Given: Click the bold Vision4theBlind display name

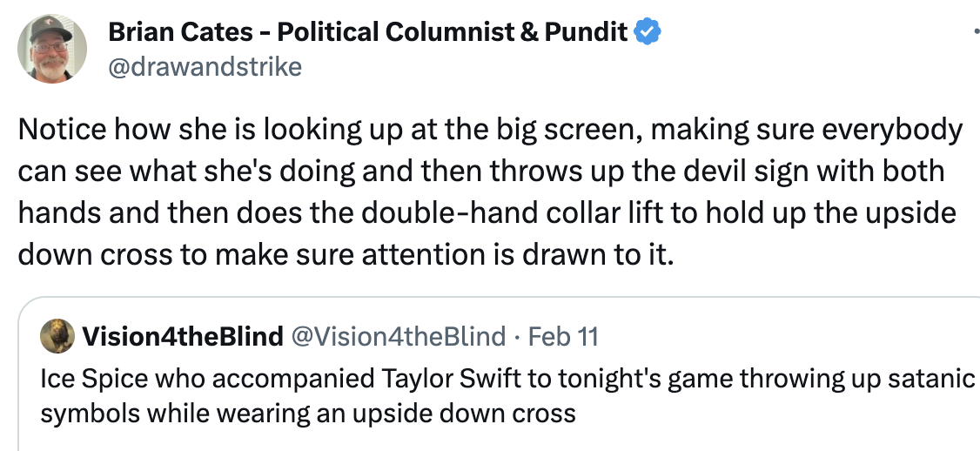Looking at the screenshot, I should [181, 336].
